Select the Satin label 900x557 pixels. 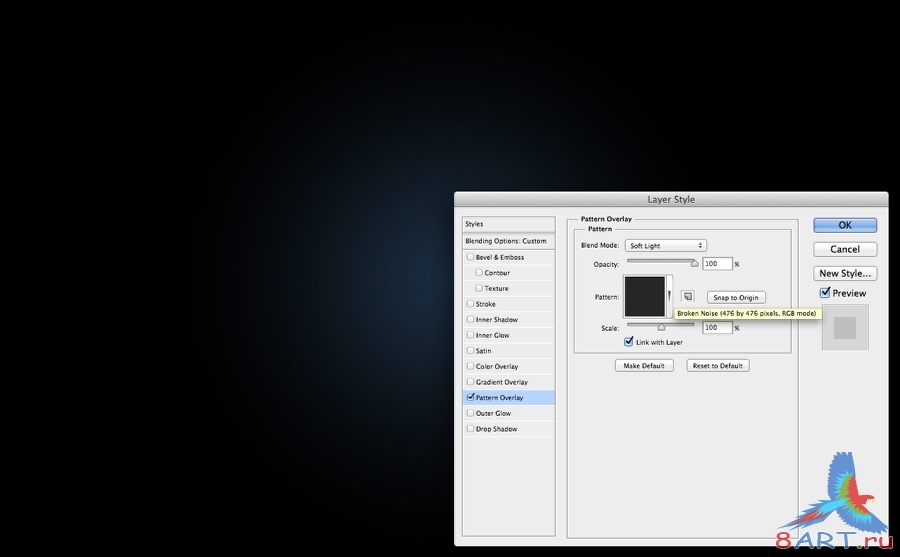click(x=483, y=351)
